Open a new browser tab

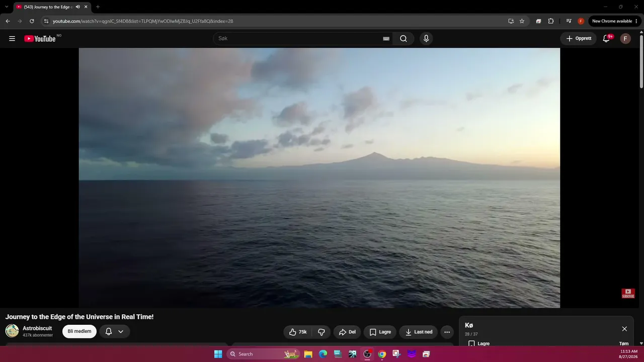(98, 7)
